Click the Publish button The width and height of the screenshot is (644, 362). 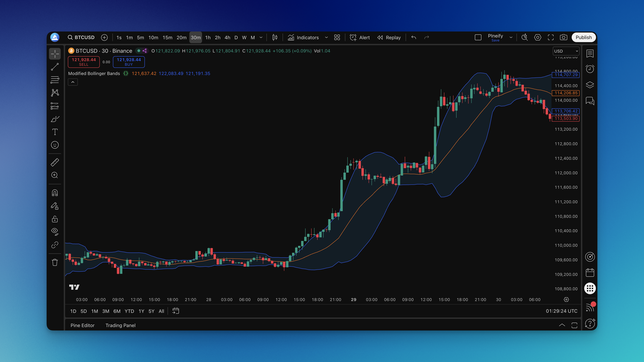point(584,38)
